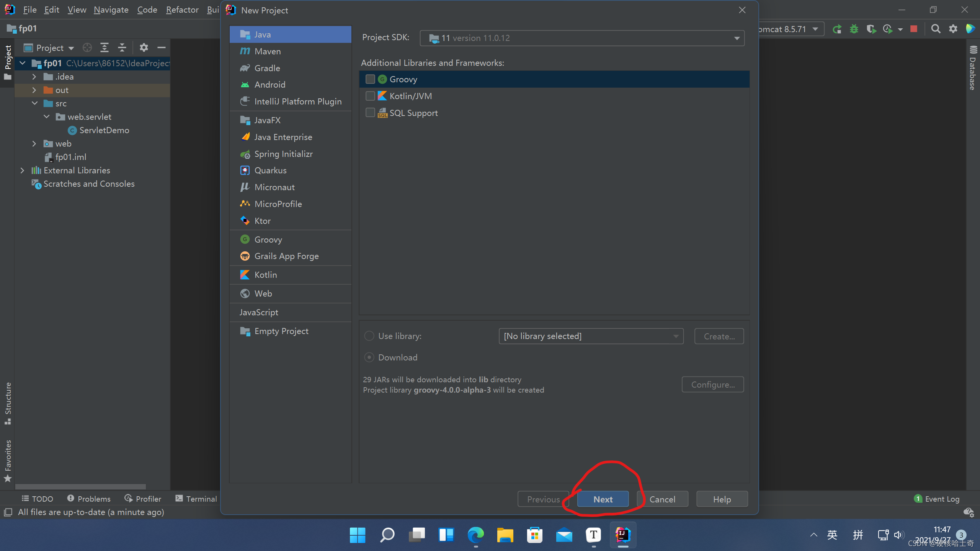
Task: Choose the Android project type
Action: point(290,85)
